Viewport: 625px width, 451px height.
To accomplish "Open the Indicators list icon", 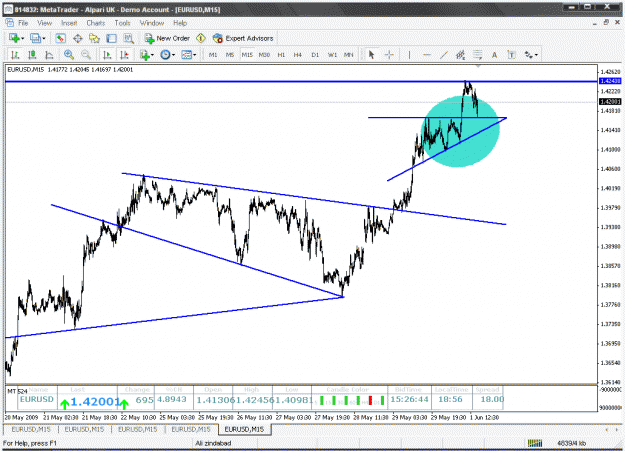I will tap(145, 55).
